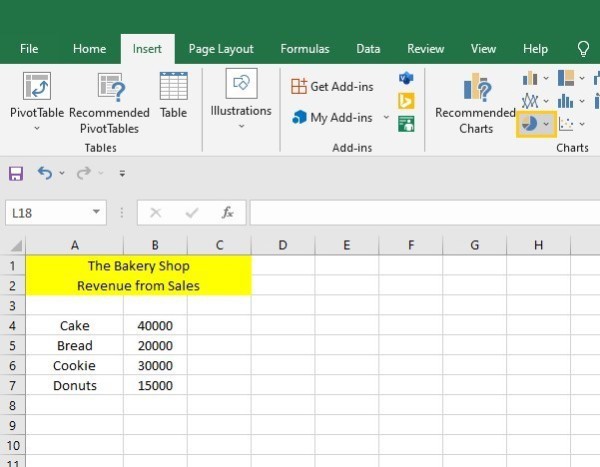The height and width of the screenshot is (467, 600).
Task: Insert a pie or doughnut chart
Action: (x=529, y=124)
